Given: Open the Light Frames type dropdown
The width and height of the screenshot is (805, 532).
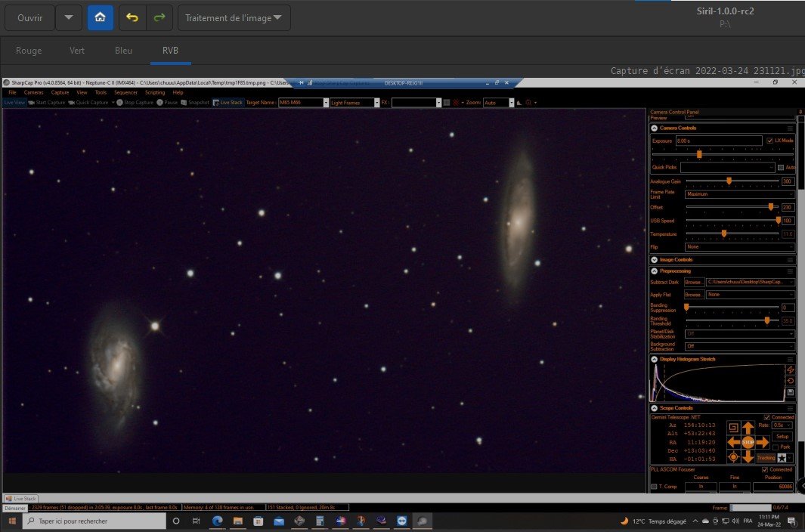Looking at the screenshot, I should [377, 103].
